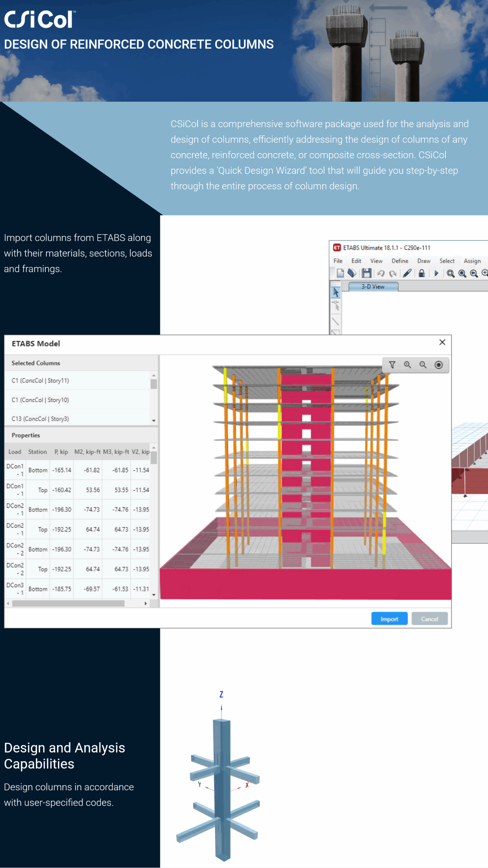Click the New Model blank page icon
The image size is (488, 868).
point(340,273)
